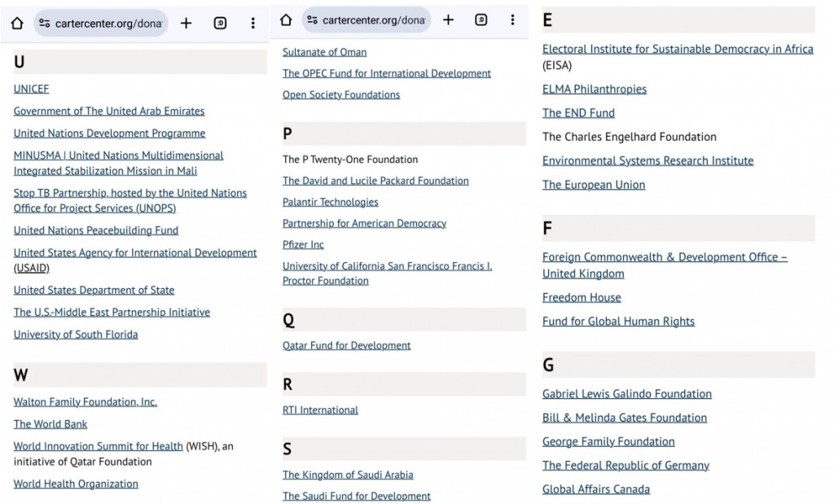The width and height of the screenshot is (834, 504).
Task: Open The OPEC Fund for International Development link
Action: [x=387, y=73]
